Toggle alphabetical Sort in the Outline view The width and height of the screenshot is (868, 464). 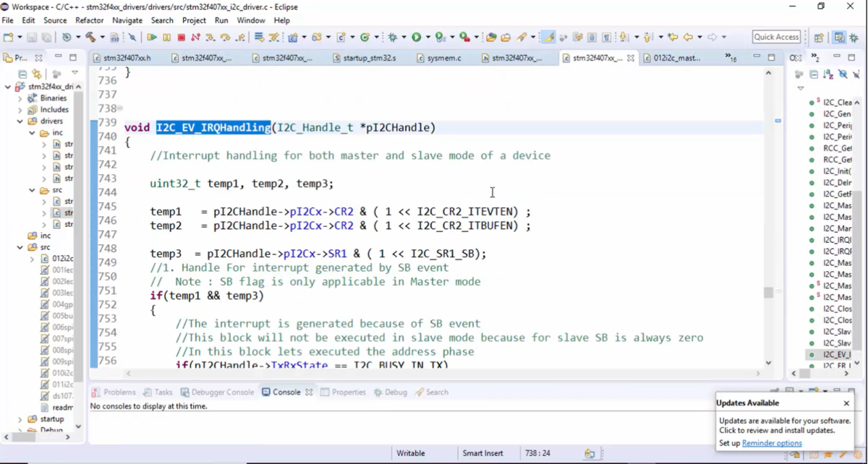(x=828, y=74)
